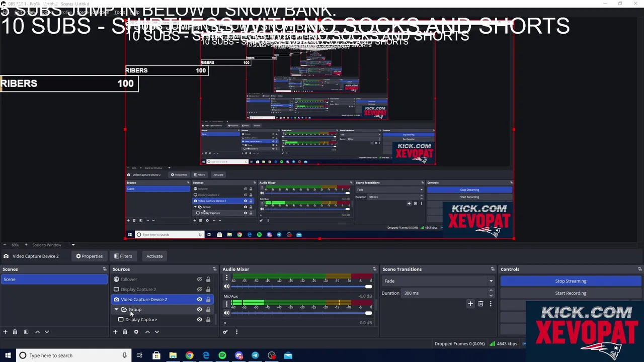Open Advanced Audio Properties gears icon
Viewport: 644px width, 362px height.
[x=225, y=332]
